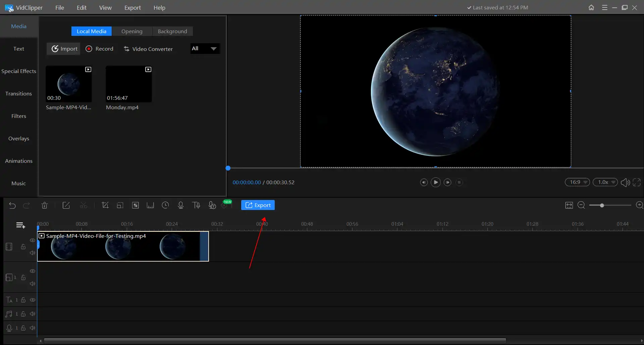Image resolution: width=644 pixels, height=345 pixels.
Task: Open the voice-over microphone tool
Action: [180, 205]
